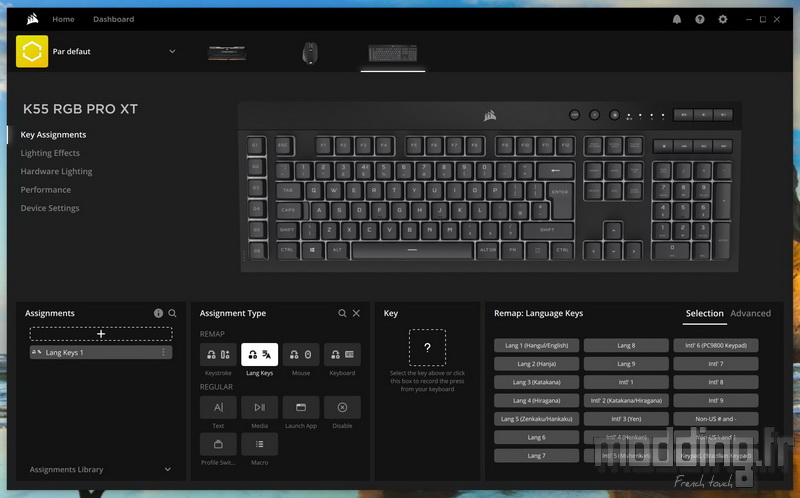Screen dimensions: 800x498
Task: Open the notifications bell
Action: click(x=677, y=19)
